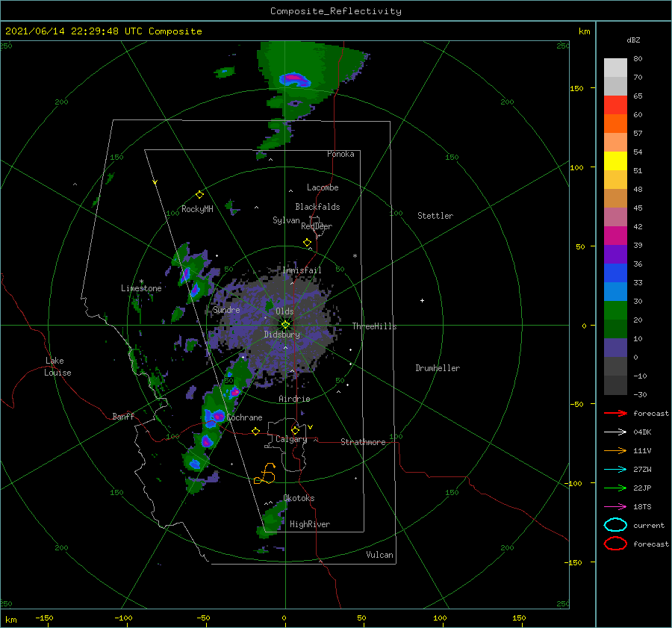Click the HighRiver town label
Image resolution: width=672 pixels, height=628 pixels.
point(310,524)
